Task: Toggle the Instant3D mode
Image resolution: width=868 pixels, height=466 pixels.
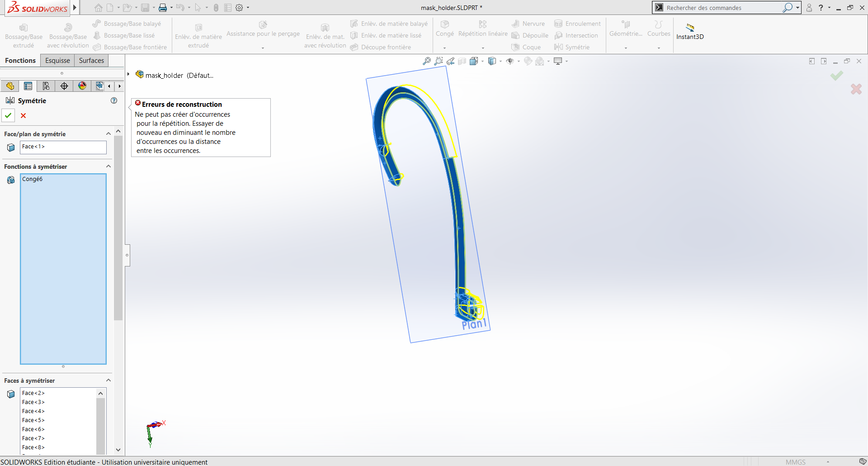Action: 690,31
